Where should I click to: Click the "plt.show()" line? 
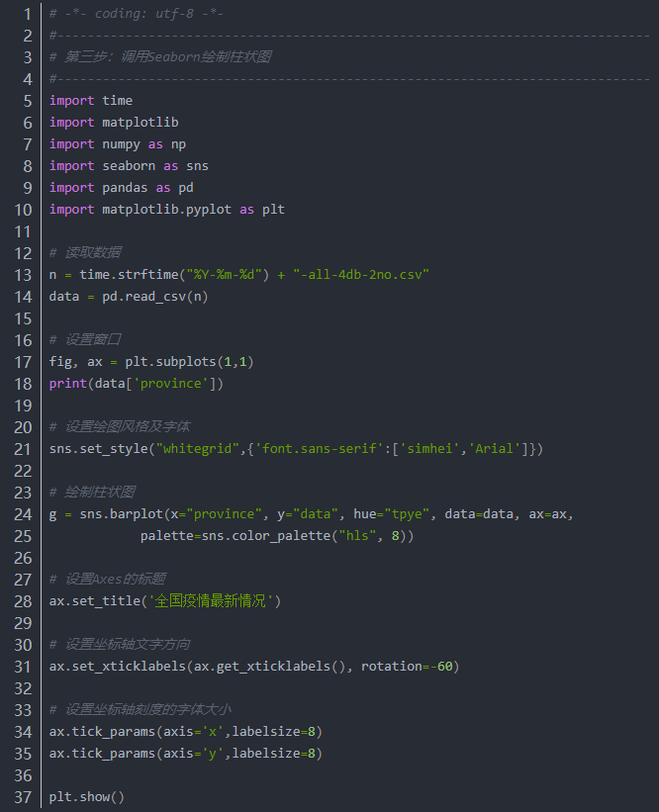[x=87, y=797]
